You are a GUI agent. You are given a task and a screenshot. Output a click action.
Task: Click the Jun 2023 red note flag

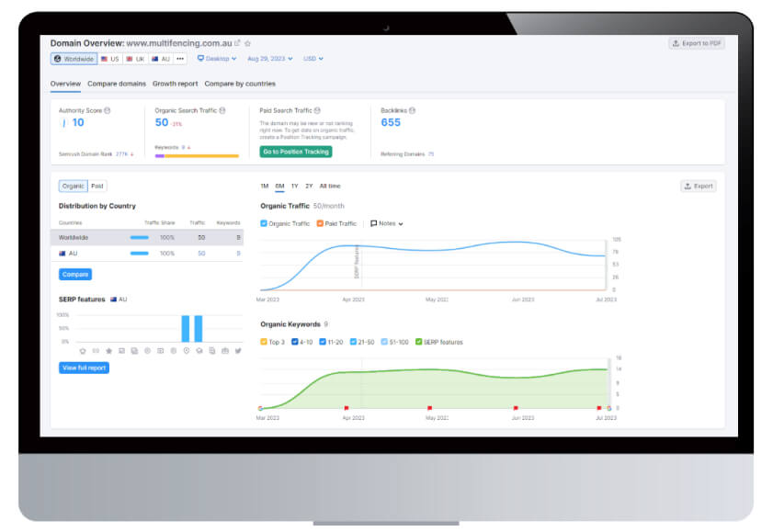point(516,408)
